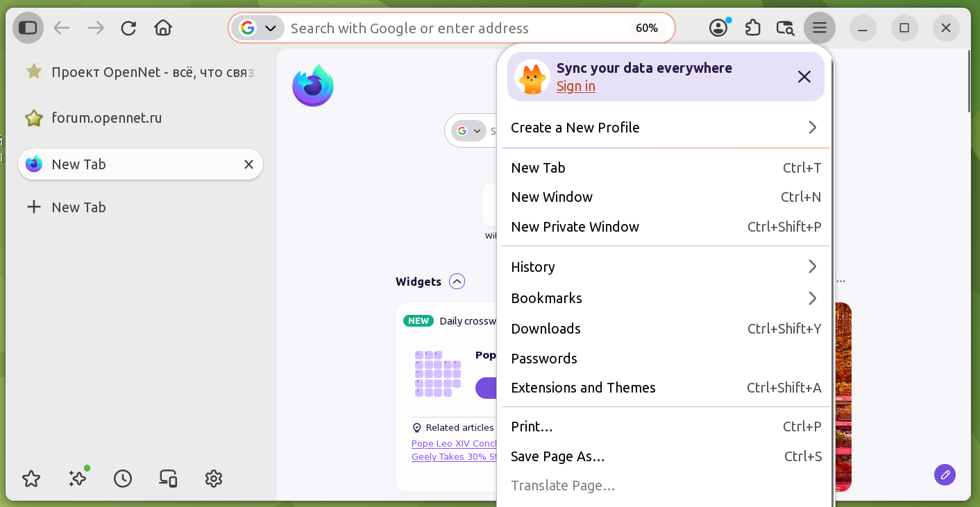
Task: Collapse the Widgets section chevron
Action: point(457,282)
